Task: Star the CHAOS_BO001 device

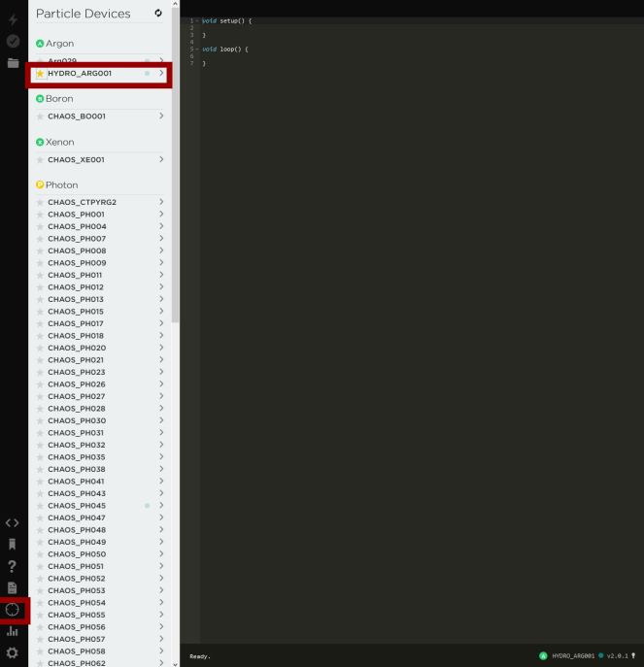Action: pos(40,117)
